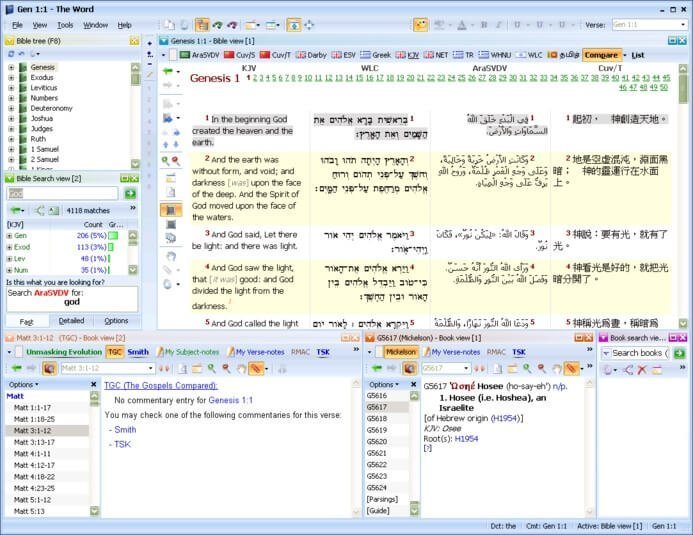Image resolution: width=693 pixels, height=535 pixels.
Task: Click red forward-navigation arrow in main toolbar
Action: tap(232, 25)
